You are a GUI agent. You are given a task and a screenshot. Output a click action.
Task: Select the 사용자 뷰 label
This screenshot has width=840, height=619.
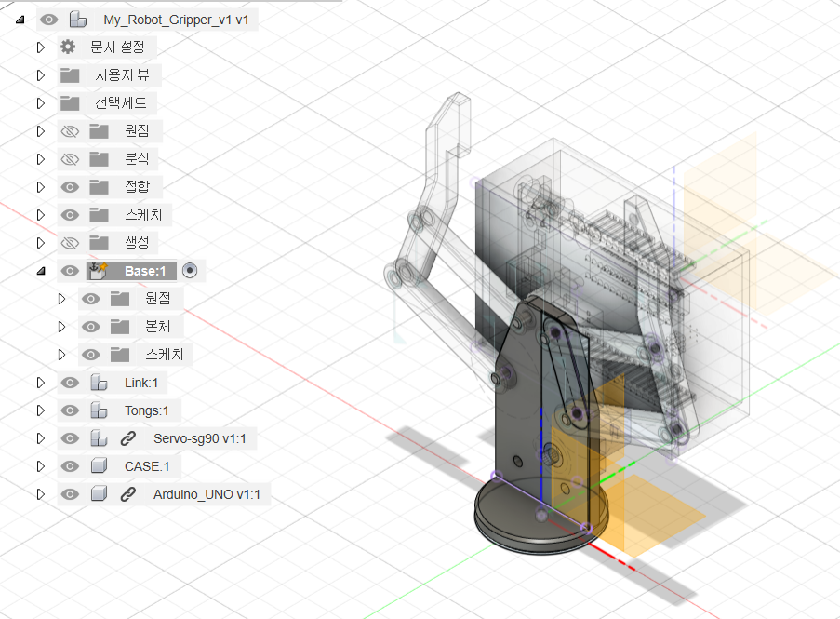[122, 75]
